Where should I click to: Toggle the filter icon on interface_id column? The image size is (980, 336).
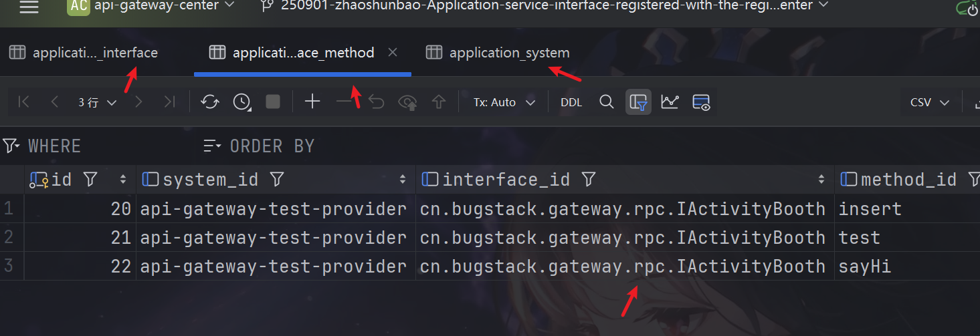[x=589, y=179]
